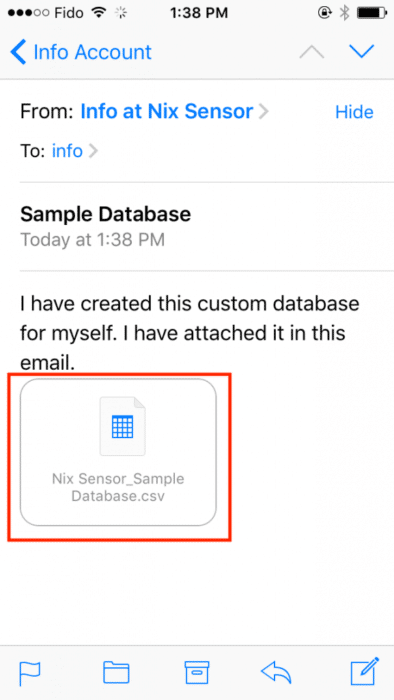Go to the next message with the down arrow
Image resolution: width=394 pixels, height=700 pixels.
click(361, 52)
